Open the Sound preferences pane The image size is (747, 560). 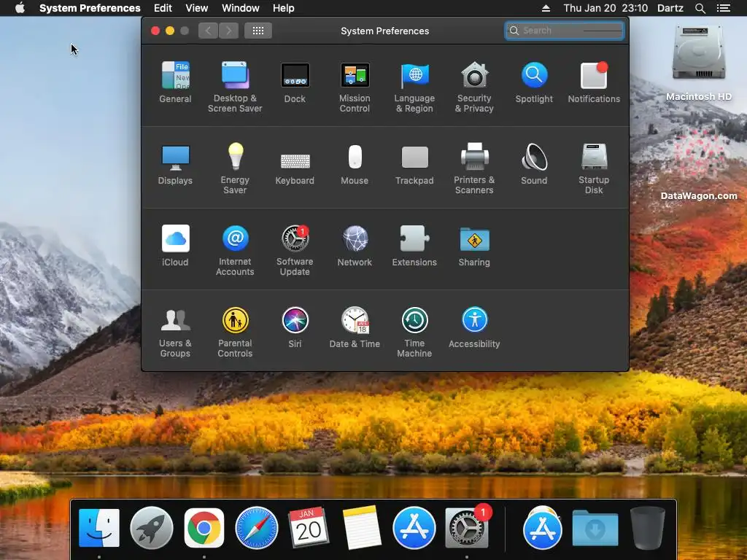(534, 164)
